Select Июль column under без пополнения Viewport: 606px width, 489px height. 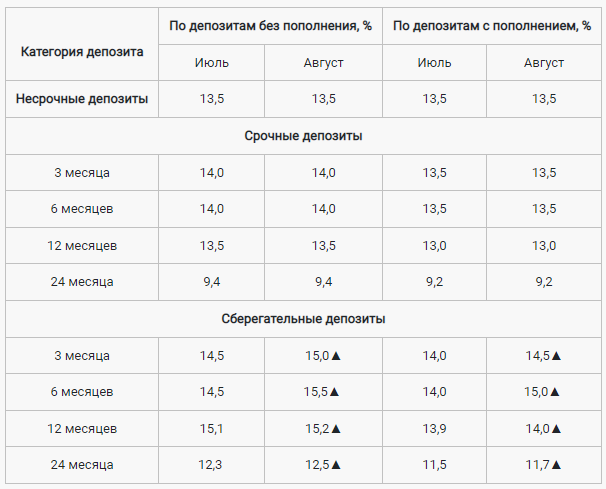(212, 62)
